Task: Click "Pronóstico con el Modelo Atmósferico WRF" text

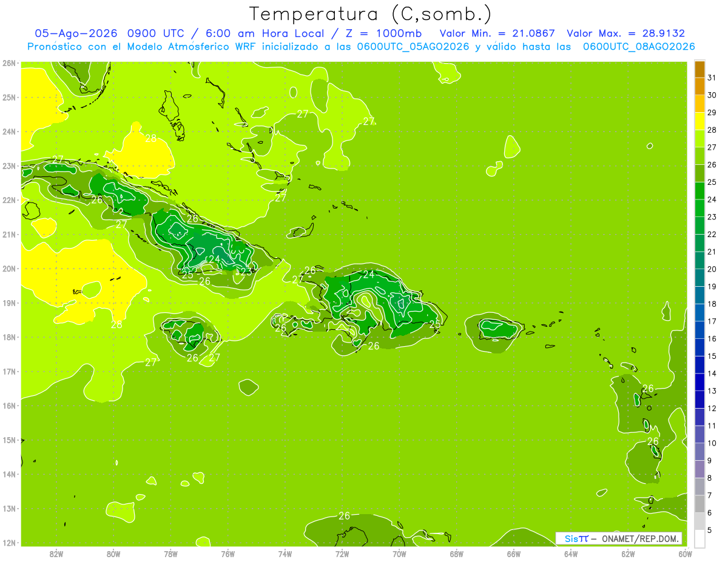Action: pos(143,47)
